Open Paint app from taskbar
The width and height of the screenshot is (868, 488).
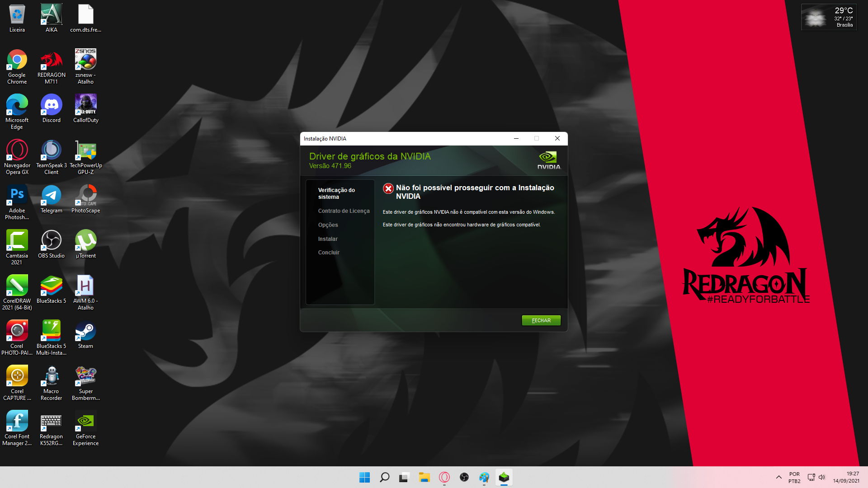click(x=484, y=477)
